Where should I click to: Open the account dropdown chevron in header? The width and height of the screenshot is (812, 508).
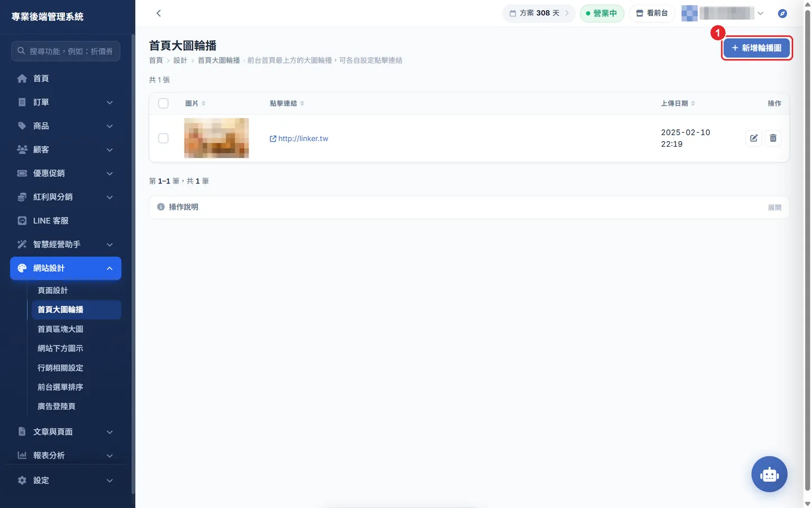coord(761,14)
